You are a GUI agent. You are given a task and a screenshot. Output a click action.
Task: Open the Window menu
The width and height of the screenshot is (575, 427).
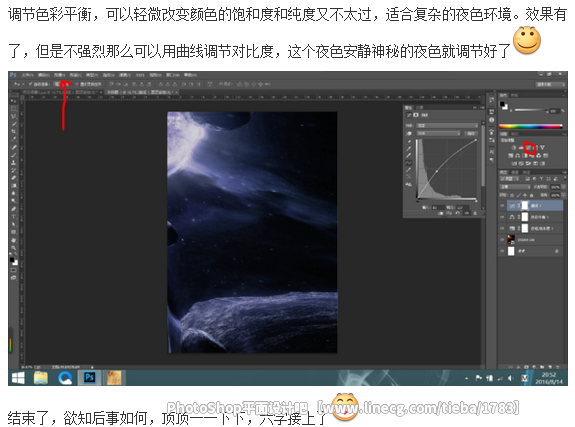[172, 75]
